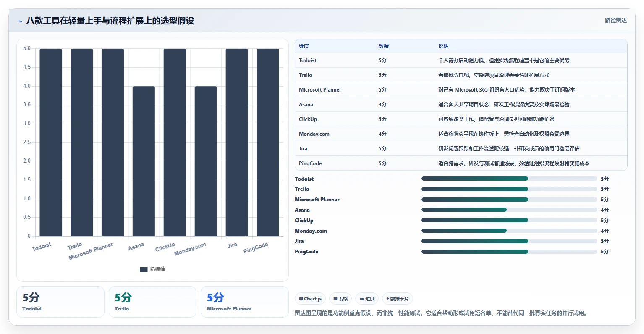Select the Microsoft Planner cell in the table
The width and height of the screenshot is (644, 334).
[320, 90]
